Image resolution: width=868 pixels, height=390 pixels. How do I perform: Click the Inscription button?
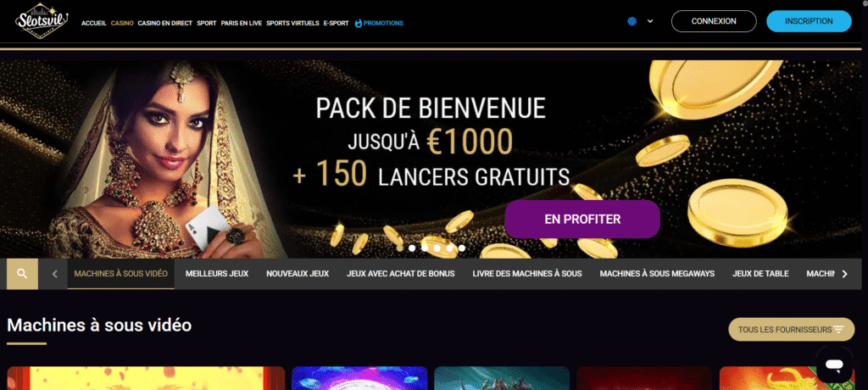[x=809, y=21]
